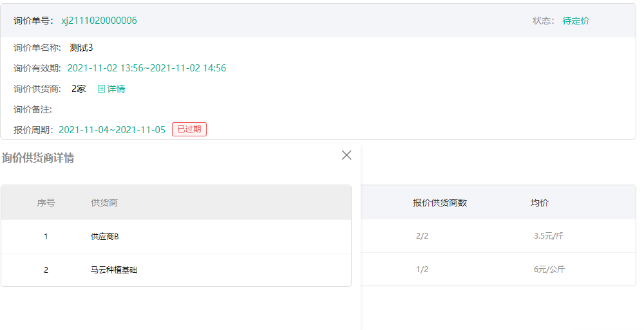Click the inquiry name 测试3
The height and width of the screenshot is (330, 644).
tap(82, 48)
